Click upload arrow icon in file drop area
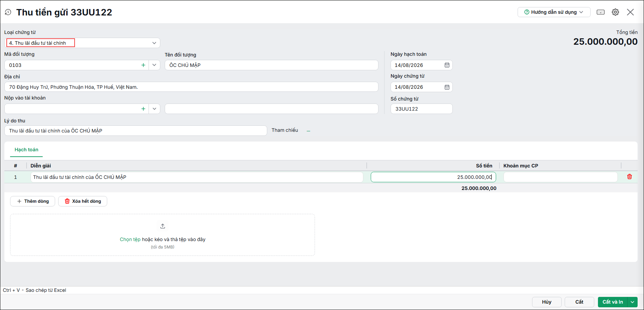Viewport: 644px width, 310px height. coord(163,226)
